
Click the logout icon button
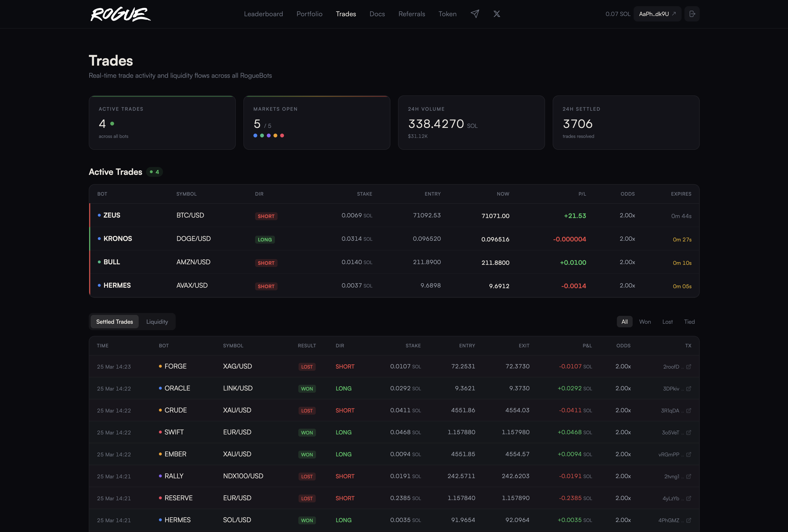692,14
